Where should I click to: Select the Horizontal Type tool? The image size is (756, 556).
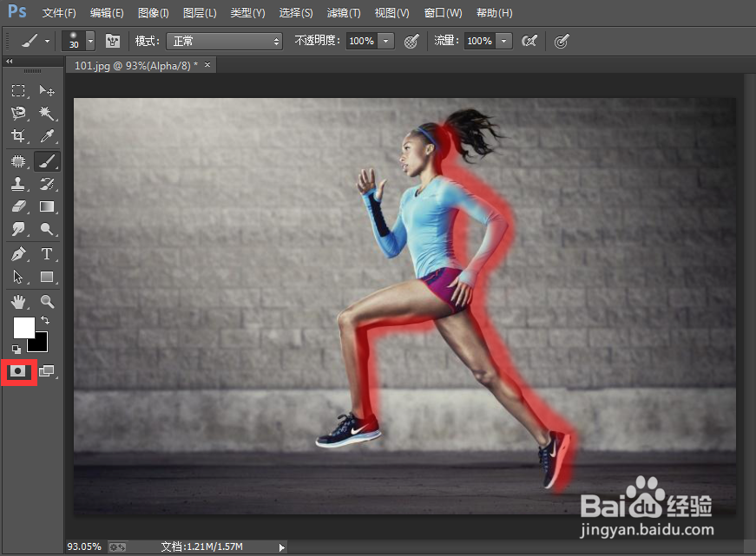click(47, 254)
